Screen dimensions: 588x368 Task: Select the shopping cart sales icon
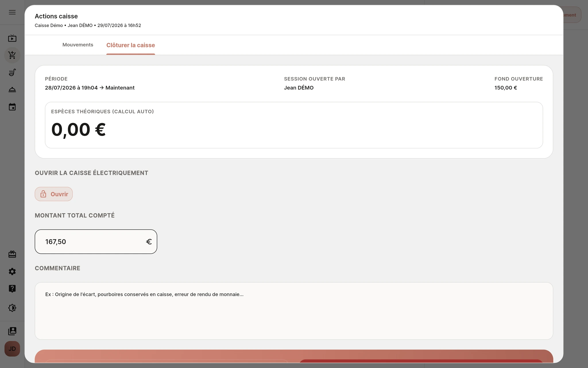click(x=12, y=55)
